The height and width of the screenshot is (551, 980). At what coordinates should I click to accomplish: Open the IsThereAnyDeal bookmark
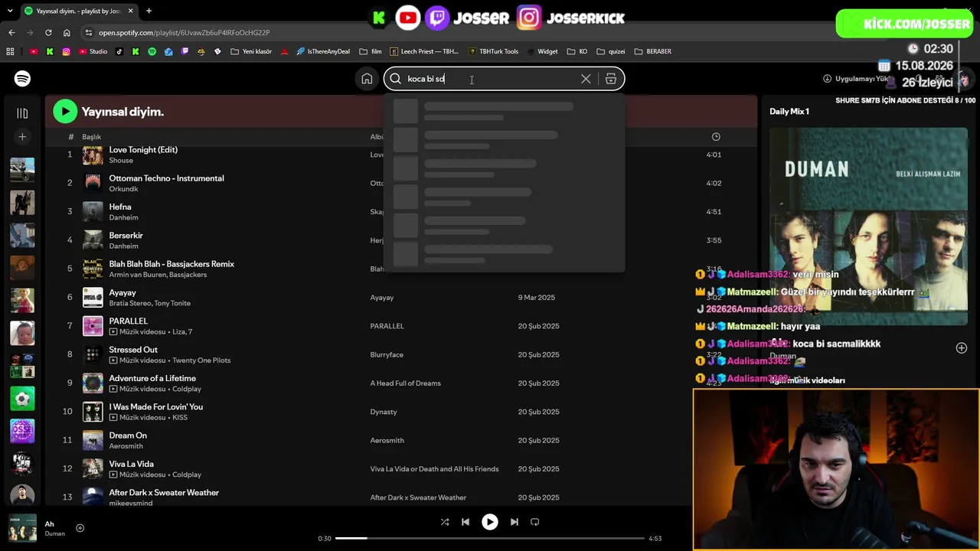click(x=322, y=52)
